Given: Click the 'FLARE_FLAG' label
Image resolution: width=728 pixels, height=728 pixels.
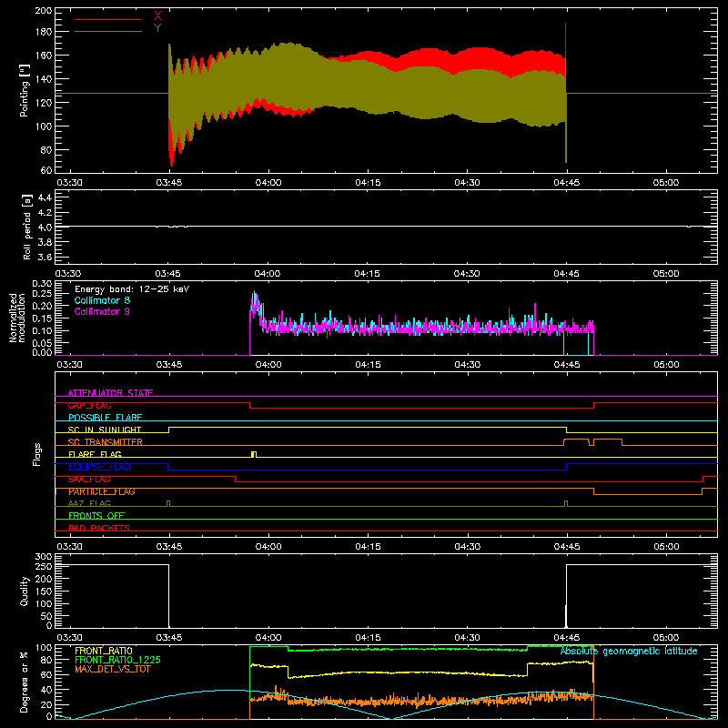Looking at the screenshot, I should (x=95, y=454).
